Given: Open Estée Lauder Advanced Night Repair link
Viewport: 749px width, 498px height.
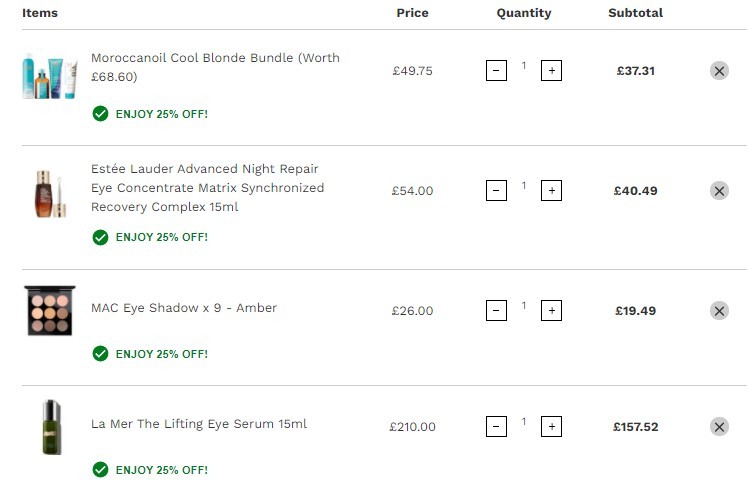Looking at the screenshot, I should (x=207, y=188).
